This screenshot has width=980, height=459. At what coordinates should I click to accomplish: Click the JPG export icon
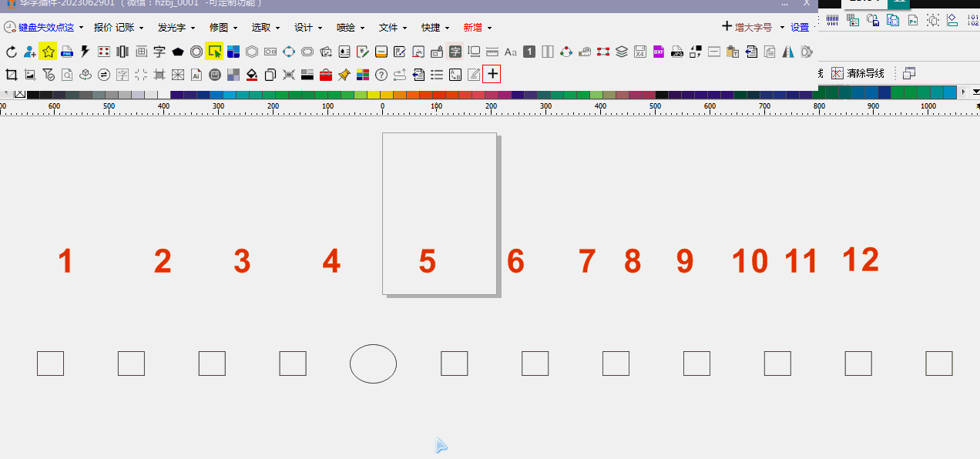[677, 52]
